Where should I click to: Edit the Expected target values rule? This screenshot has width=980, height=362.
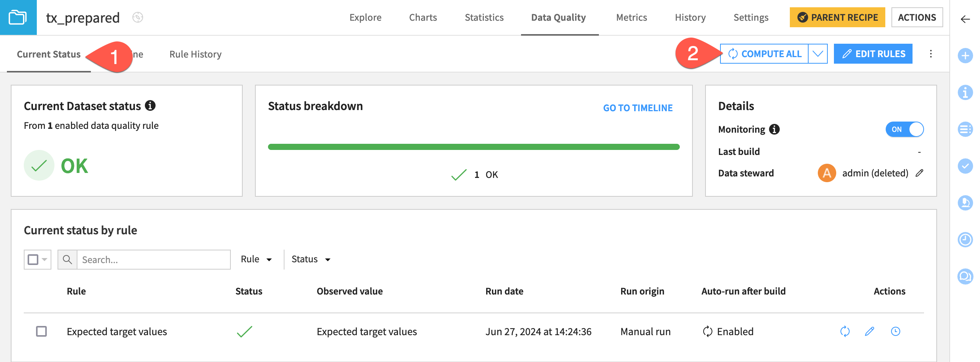(x=870, y=331)
